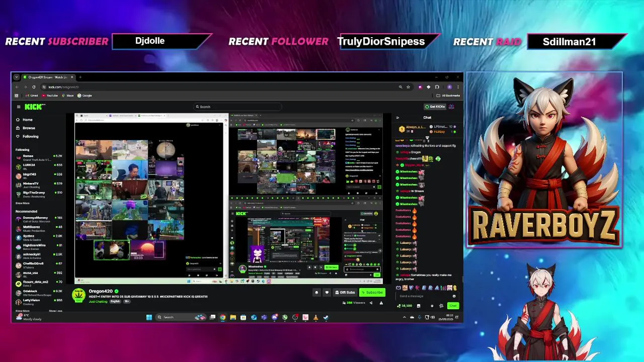Open musa_usa recommended channel

point(39,274)
